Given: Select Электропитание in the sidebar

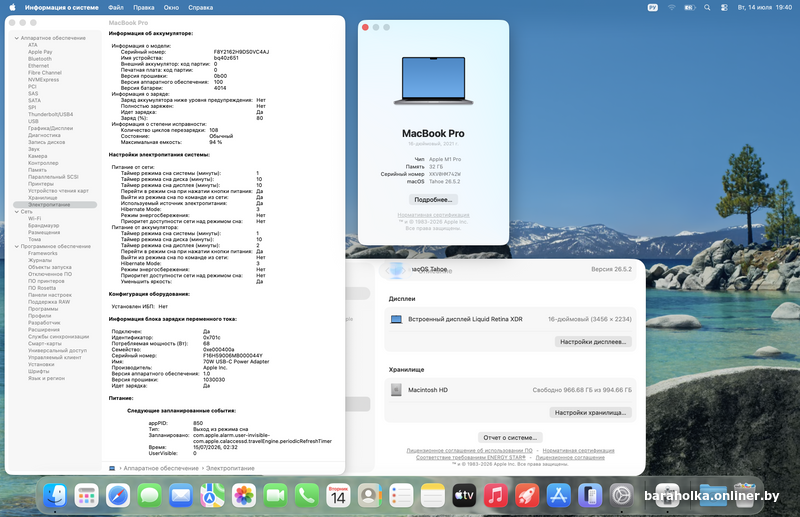Looking at the screenshot, I should coord(55,205).
